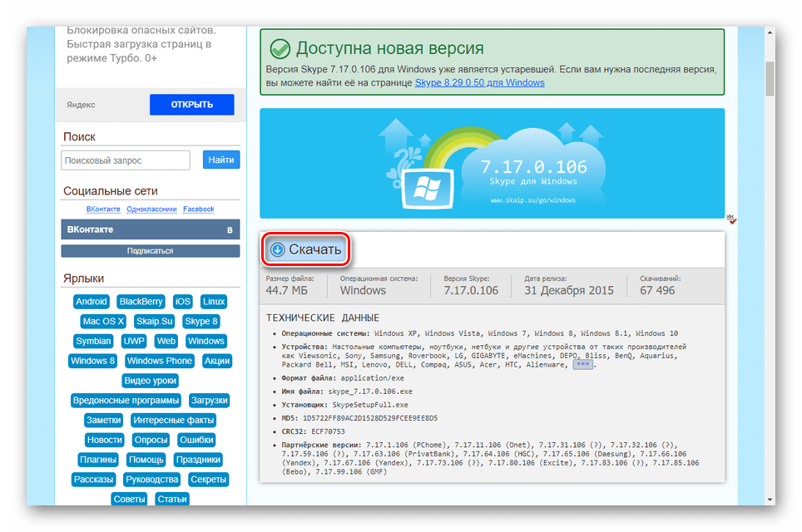Focus the Поисковый запрос search field
The height and width of the screenshot is (532, 802).
pos(126,160)
